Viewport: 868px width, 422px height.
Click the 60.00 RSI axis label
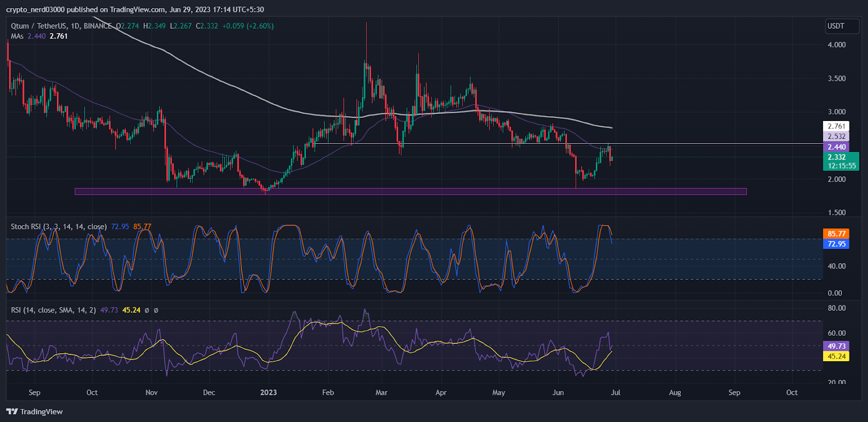click(x=837, y=334)
